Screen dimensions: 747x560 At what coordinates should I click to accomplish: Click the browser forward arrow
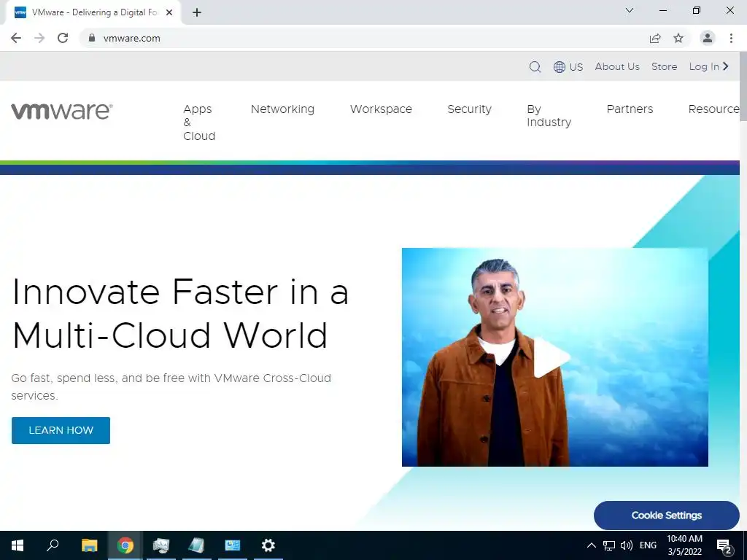click(39, 38)
